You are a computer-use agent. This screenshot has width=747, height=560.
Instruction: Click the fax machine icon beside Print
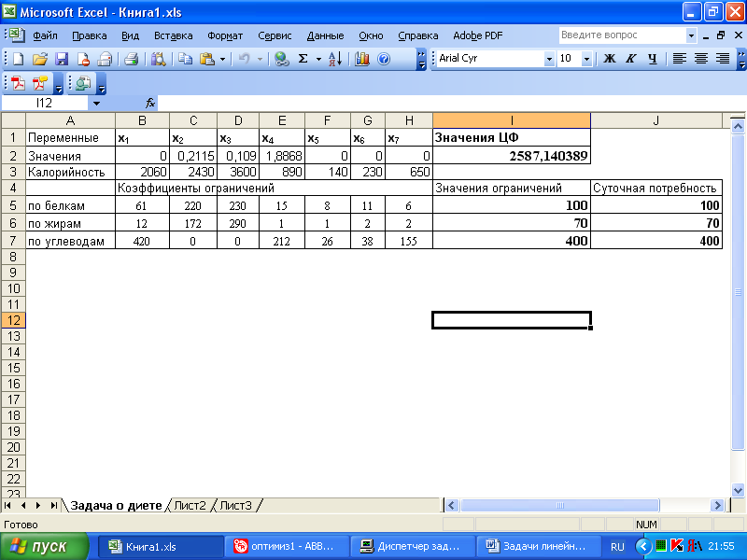(105, 59)
